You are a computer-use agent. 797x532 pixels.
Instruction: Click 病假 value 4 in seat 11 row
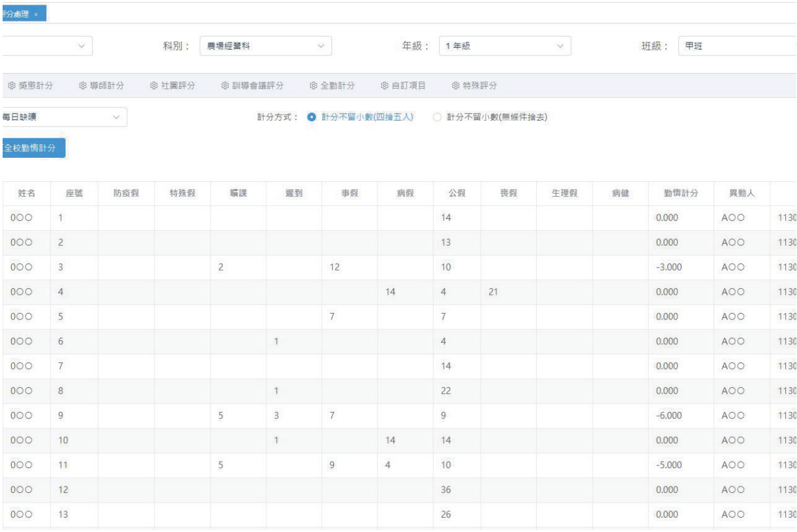pyautogui.click(x=388, y=465)
